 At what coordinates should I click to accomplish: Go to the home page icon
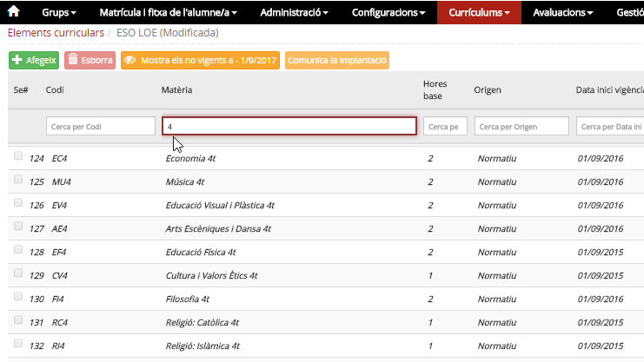(14, 11)
